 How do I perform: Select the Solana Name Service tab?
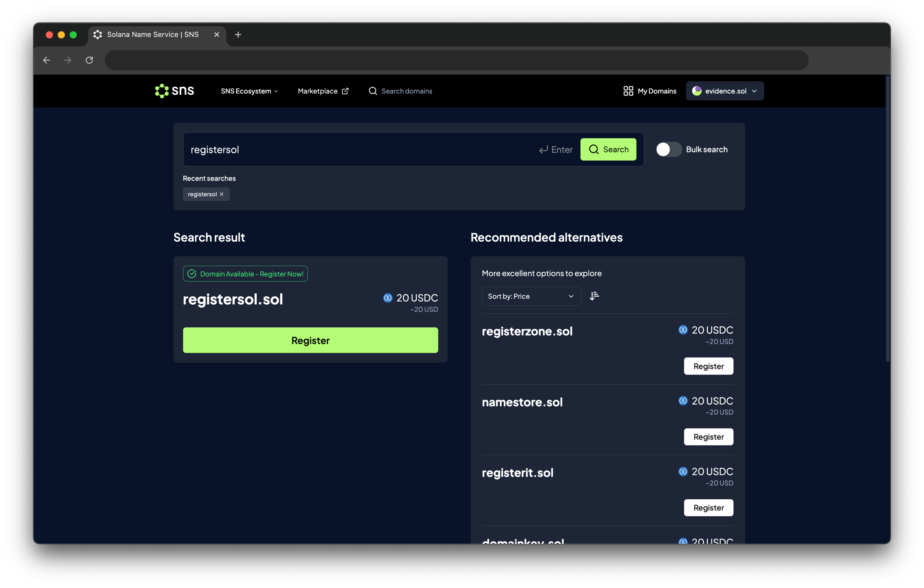(153, 35)
